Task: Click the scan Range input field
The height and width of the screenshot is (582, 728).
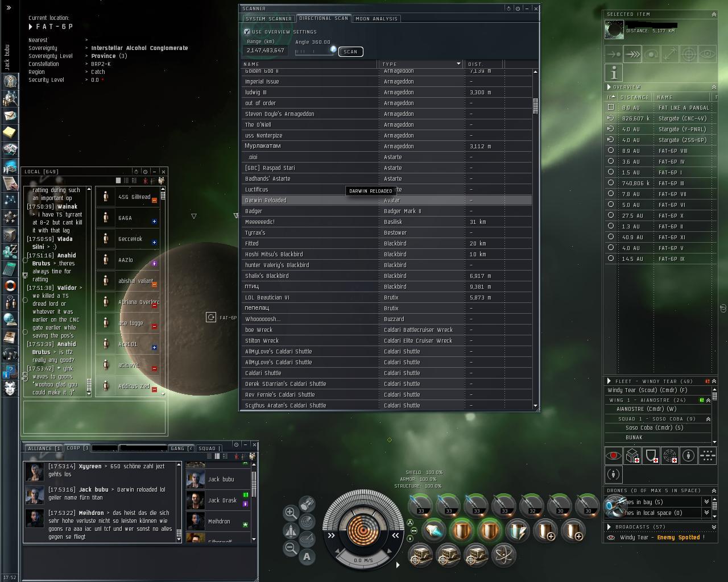Action: click(266, 51)
